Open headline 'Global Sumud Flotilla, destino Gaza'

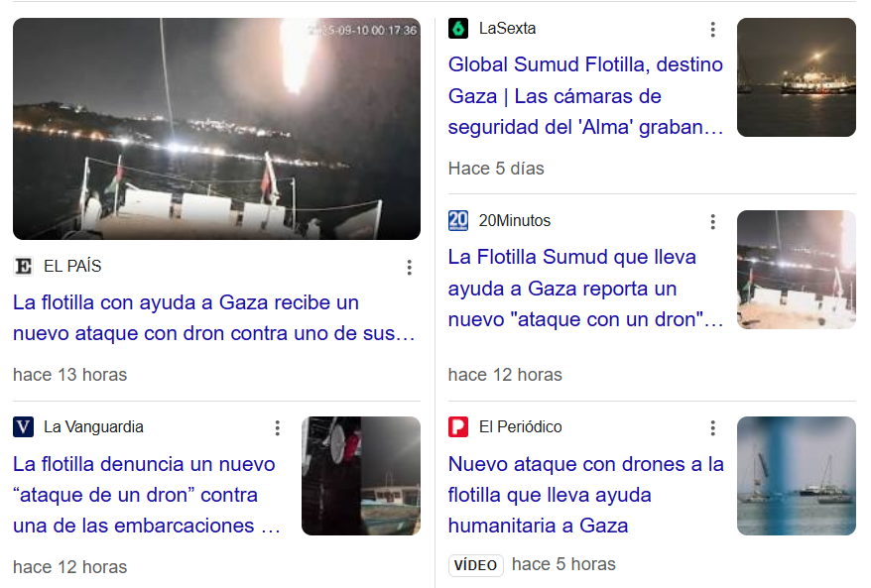585,95
